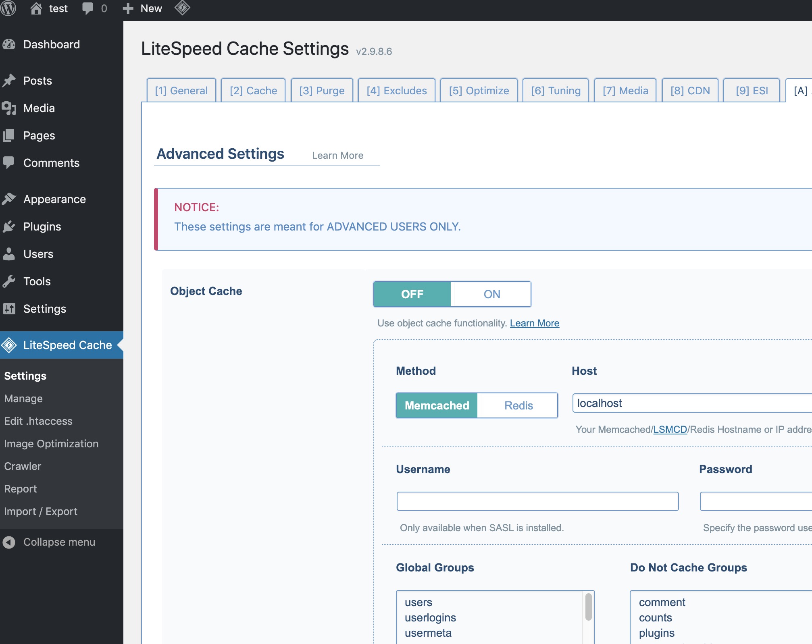812x644 pixels.
Task: Visit the site via the house icon
Action: pyautogui.click(x=35, y=8)
